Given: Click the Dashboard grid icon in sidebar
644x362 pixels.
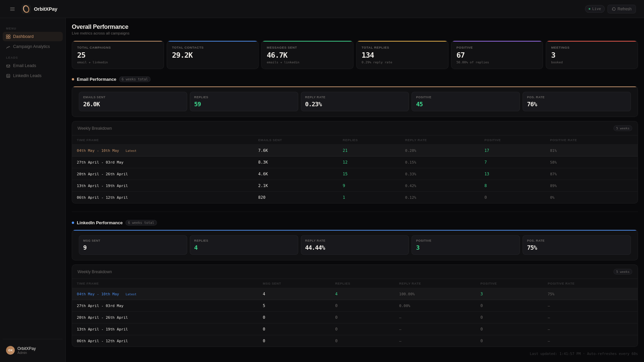Looking at the screenshot, I should tap(8, 37).
